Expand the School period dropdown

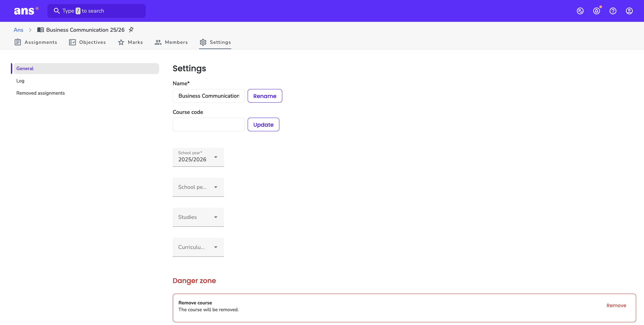point(198,187)
